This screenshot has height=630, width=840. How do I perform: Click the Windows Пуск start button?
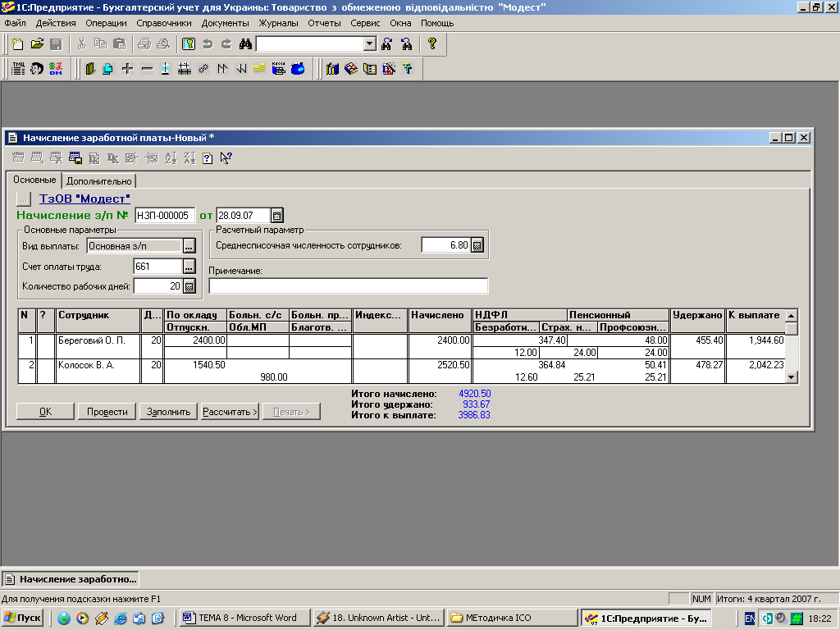click(23, 618)
